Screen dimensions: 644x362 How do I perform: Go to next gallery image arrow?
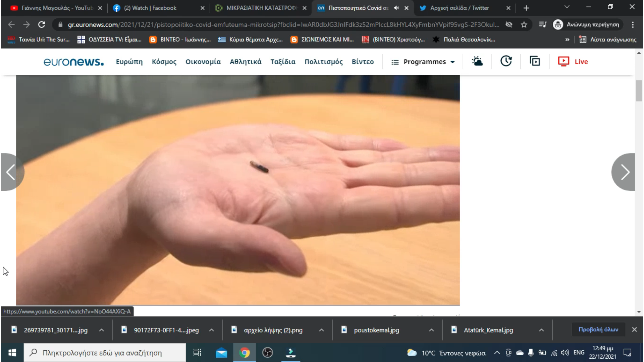[x=624, y=172]
